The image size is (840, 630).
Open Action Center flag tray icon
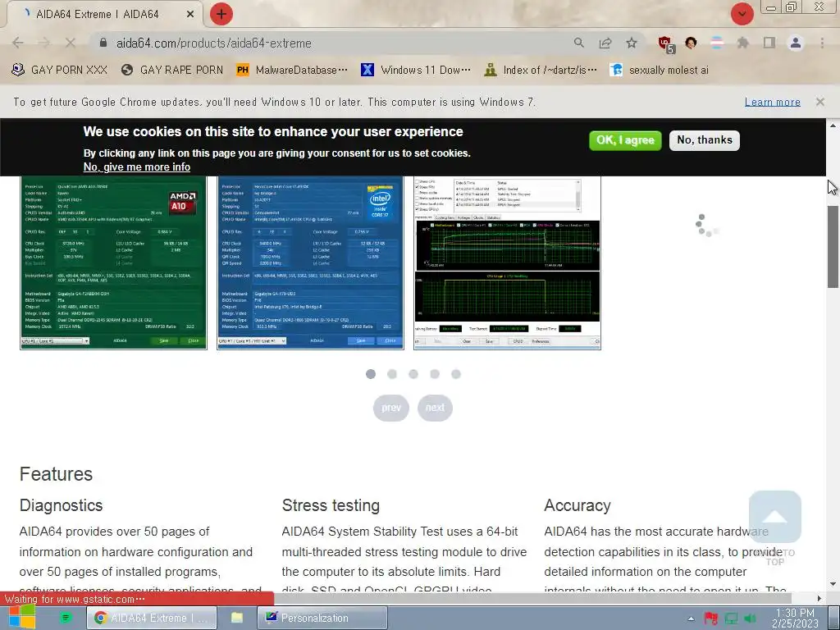[711, 619]
